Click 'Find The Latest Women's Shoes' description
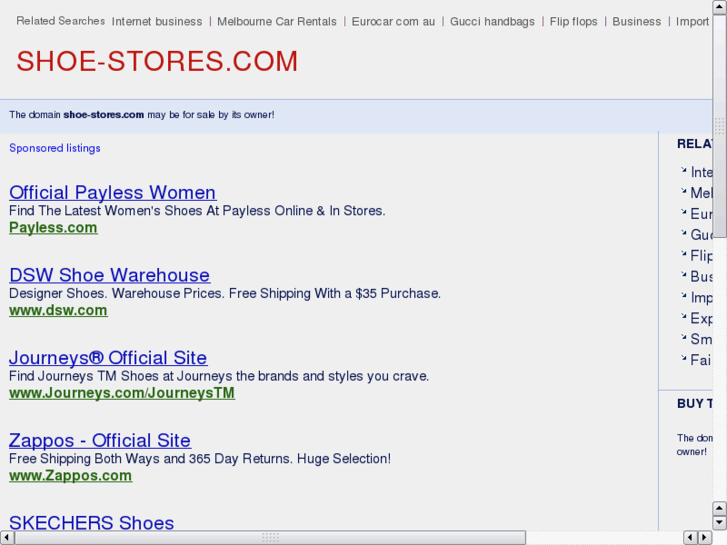The height and width of the screenshot is (545, 727). coord(197,211)
